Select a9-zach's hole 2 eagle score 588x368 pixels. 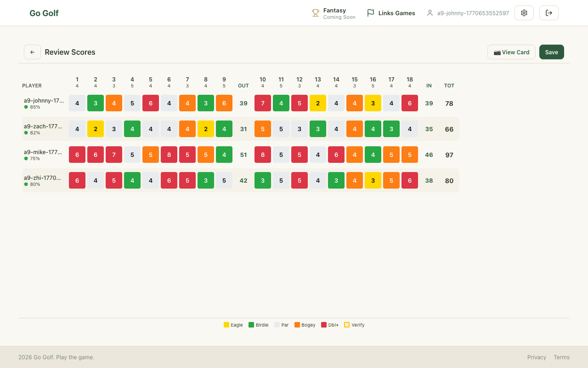pyautogui.click(x=96, y=129)
